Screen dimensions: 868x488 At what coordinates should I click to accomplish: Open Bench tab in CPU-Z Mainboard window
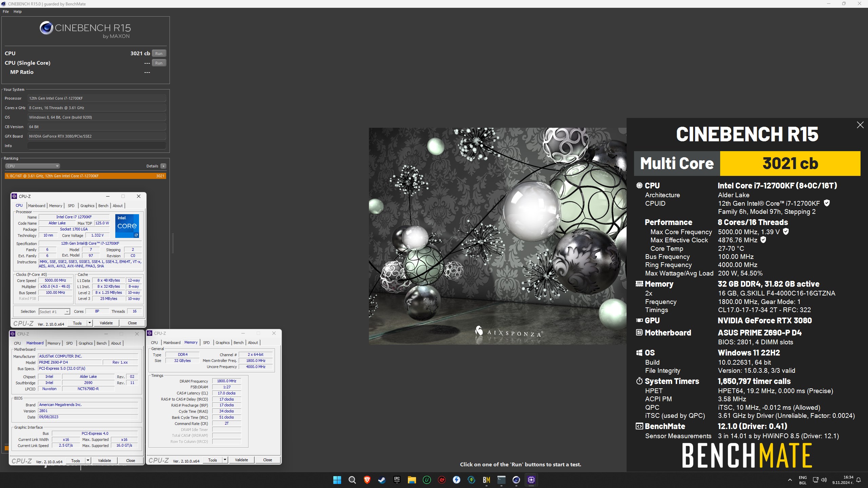pyautogui.click(x=102, y=343)
